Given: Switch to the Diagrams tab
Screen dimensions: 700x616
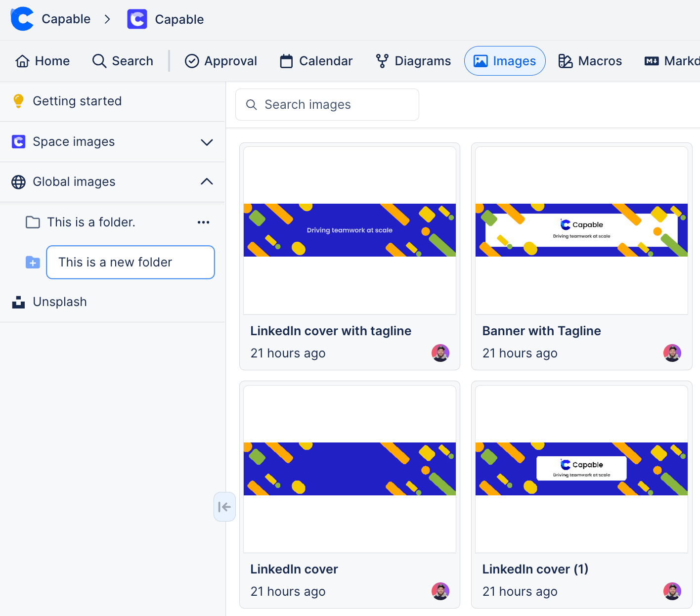Looking at the screenshot, I should [x=413, y=61].
